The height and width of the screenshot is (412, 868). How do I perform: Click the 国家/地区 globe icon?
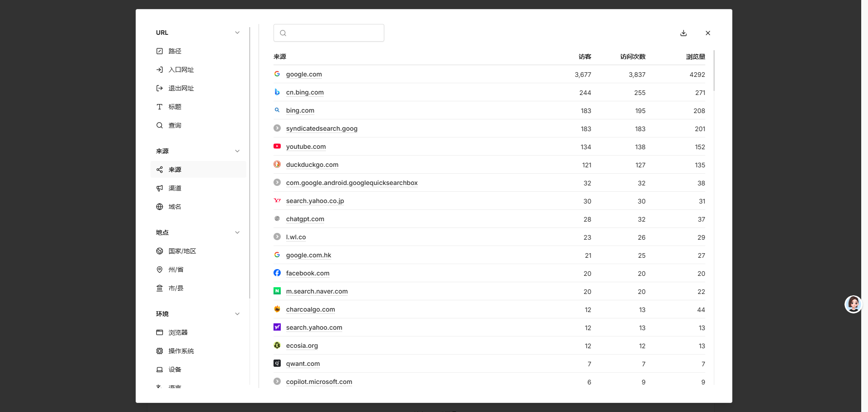(160, 251)
